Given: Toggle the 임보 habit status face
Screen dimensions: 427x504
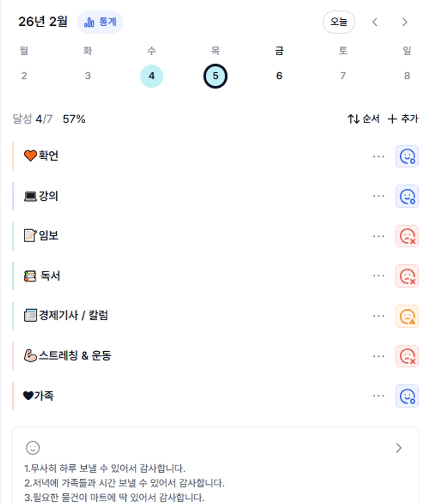Looking at the screenshot, I should point(407,236).
